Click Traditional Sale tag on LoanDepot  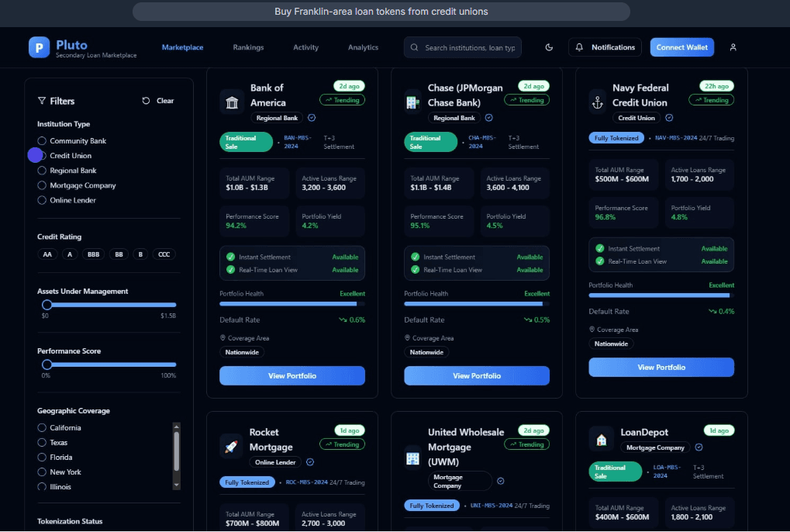[615, 472]
